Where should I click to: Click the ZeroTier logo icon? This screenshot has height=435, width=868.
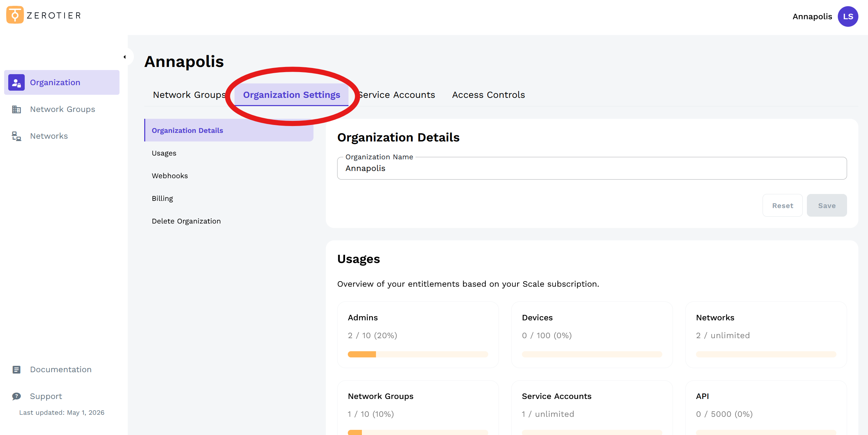[x=15, y=15]
